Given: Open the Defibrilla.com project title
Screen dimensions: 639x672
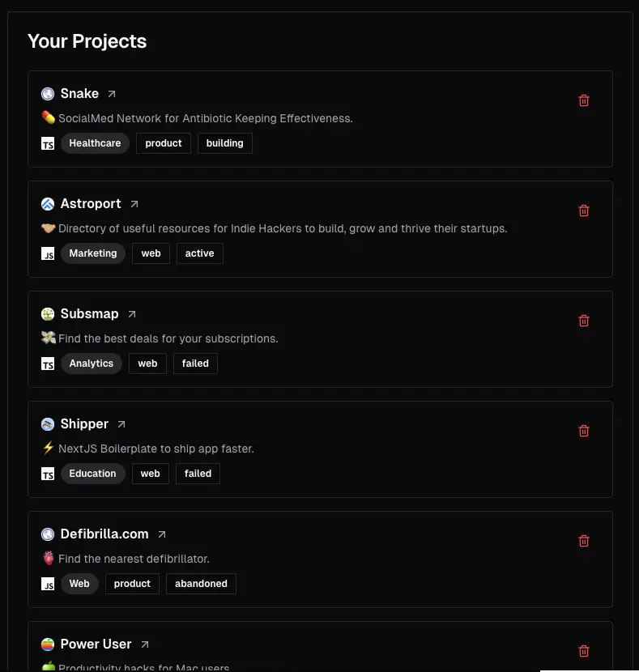Looking at the screenshot, I should (x=104, y=534).
